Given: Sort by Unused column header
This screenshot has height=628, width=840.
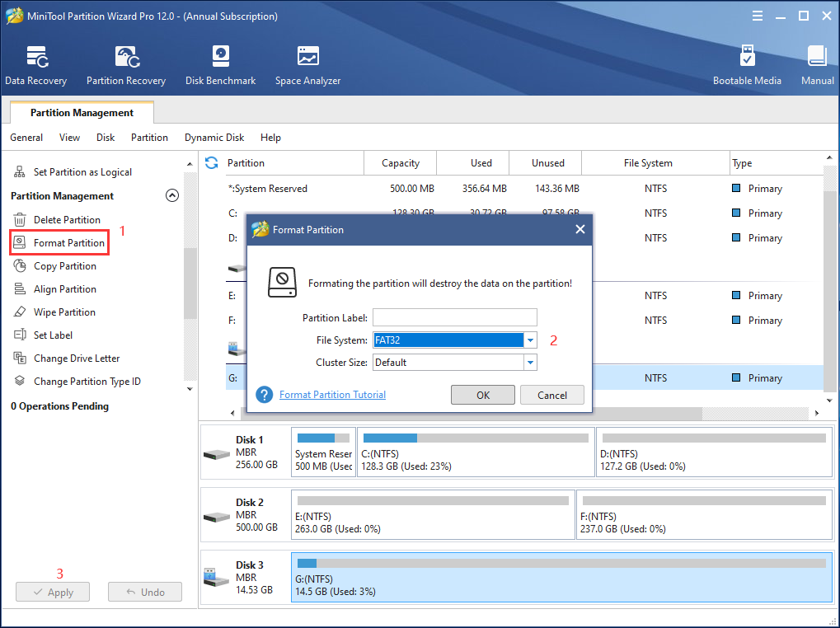Looking at the screenshot, I should (547, 162).
